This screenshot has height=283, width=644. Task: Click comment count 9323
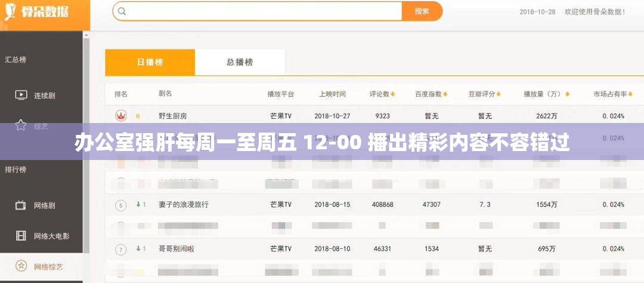(x=382, y=116)
